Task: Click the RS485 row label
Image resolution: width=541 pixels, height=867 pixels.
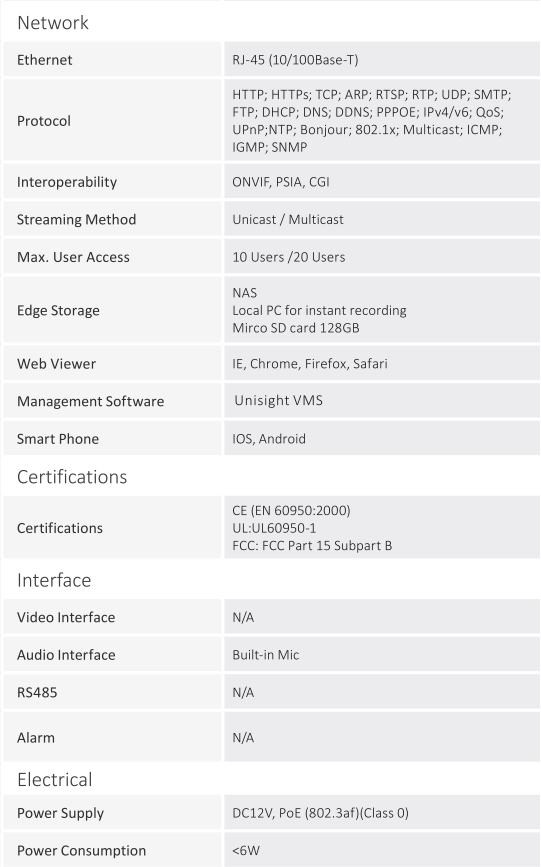Action: click(37, 692)
